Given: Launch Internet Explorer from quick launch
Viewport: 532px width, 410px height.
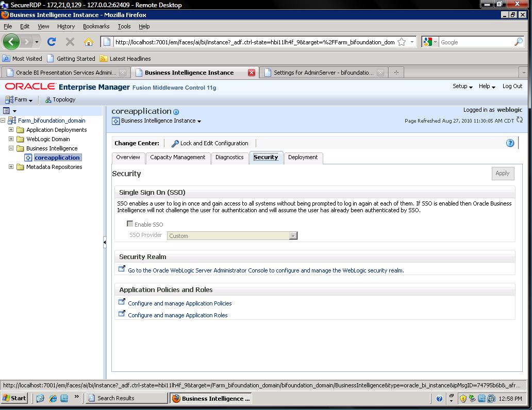Looking at the screenshot, I should point(53,399).
